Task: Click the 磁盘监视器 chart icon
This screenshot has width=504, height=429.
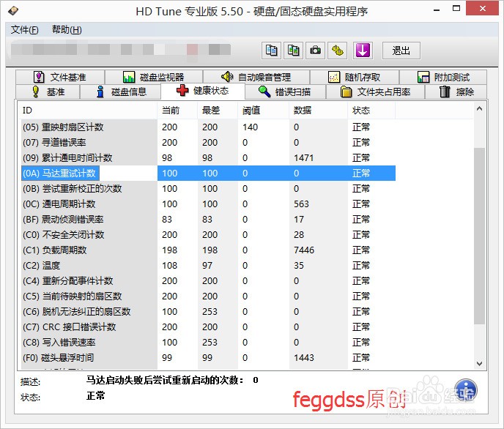Action: pos(129,77)
